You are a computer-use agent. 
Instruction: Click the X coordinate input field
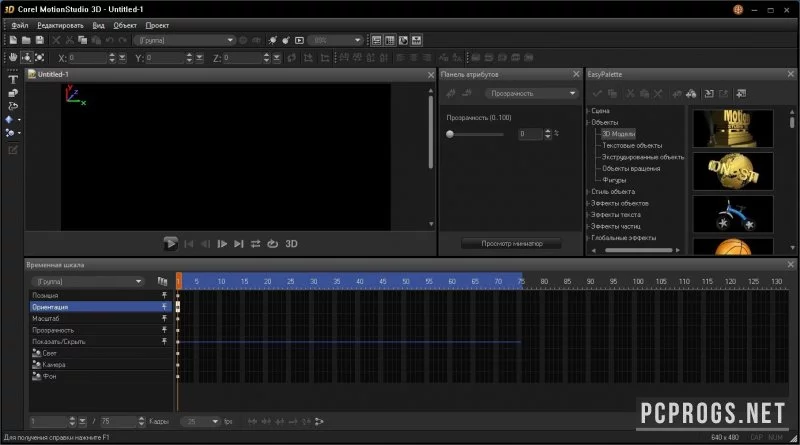click(87, 58)
